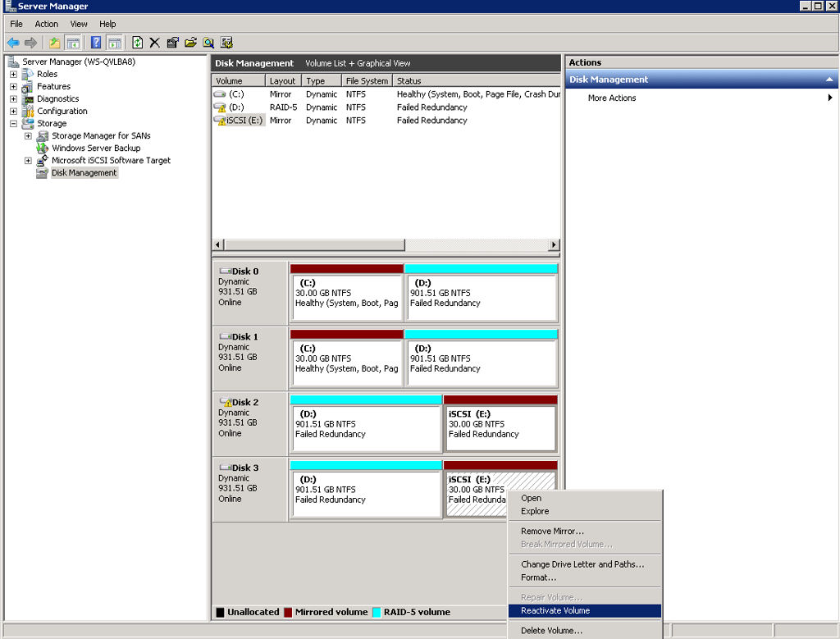Collapse the Storage tree node

(13, 124)
